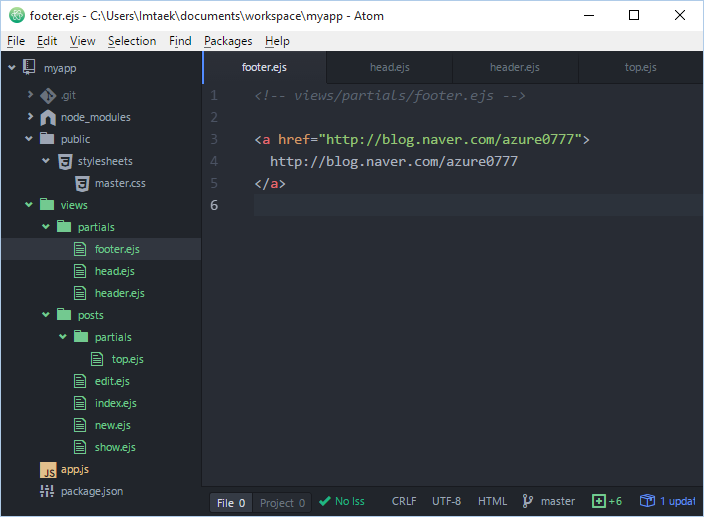Open the File menu

click(16, 41)
